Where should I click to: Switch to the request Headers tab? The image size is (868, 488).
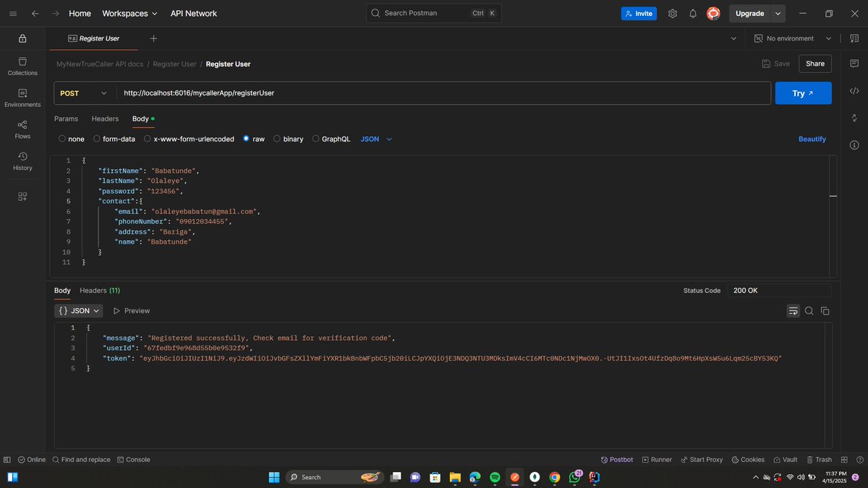pyautogui.click(x=105, y=119)
